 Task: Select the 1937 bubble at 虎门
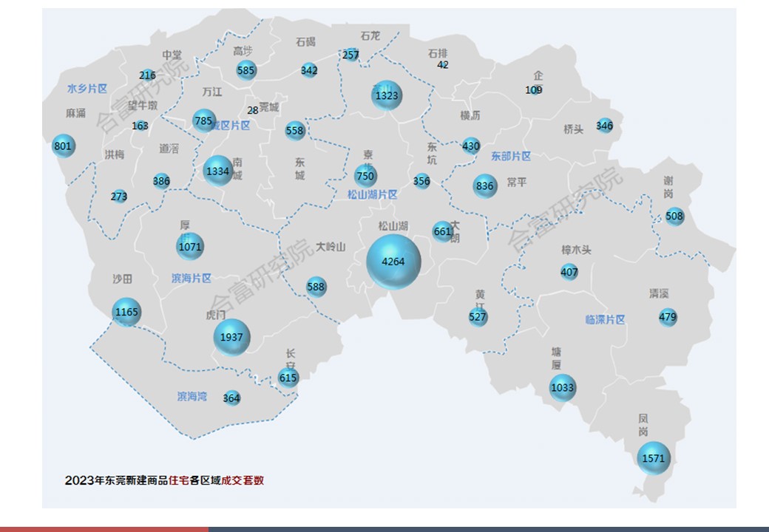pyautogui.click(x=232, y=338)
